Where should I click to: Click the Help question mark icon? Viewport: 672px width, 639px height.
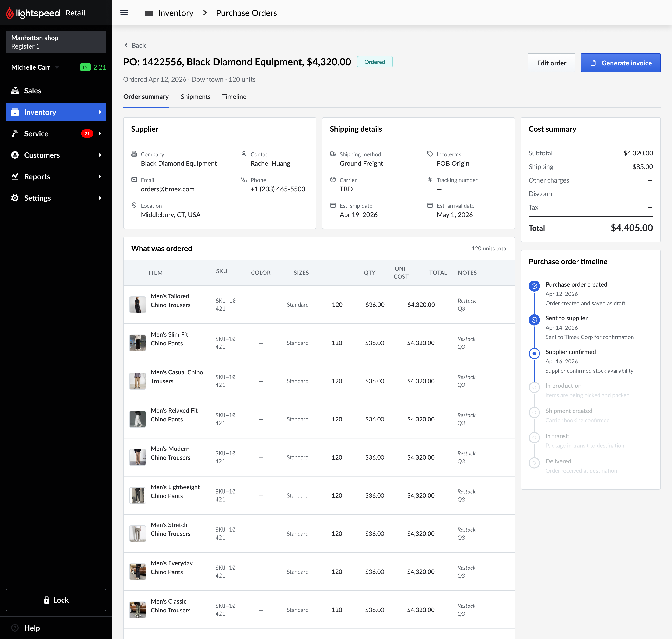coord(15,628)
